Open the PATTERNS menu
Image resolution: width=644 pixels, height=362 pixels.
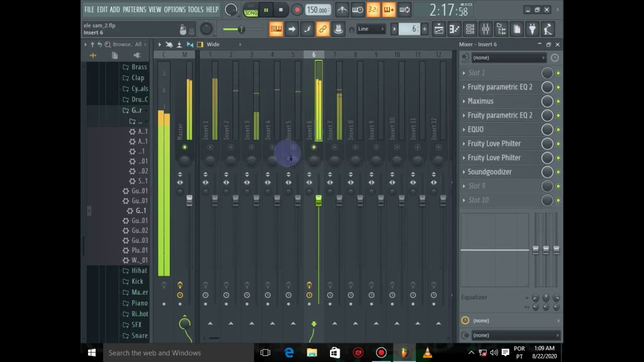click(x=134, y=10)
